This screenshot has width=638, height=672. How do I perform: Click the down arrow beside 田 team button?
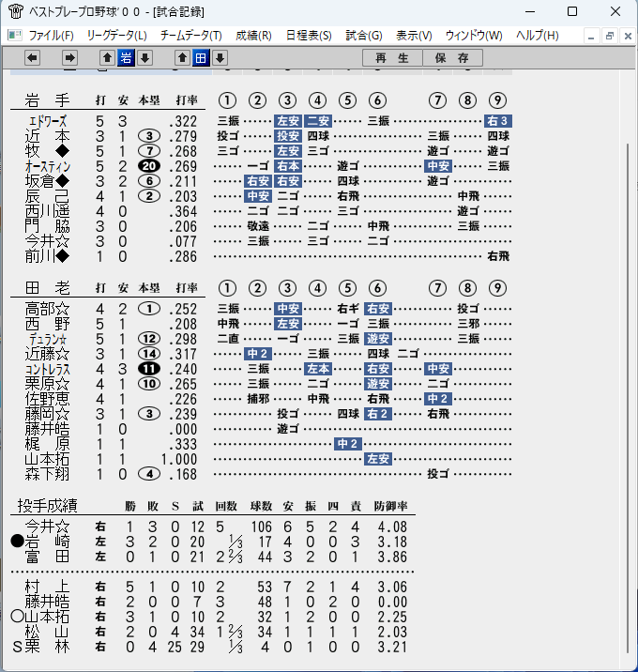[220, 58]
